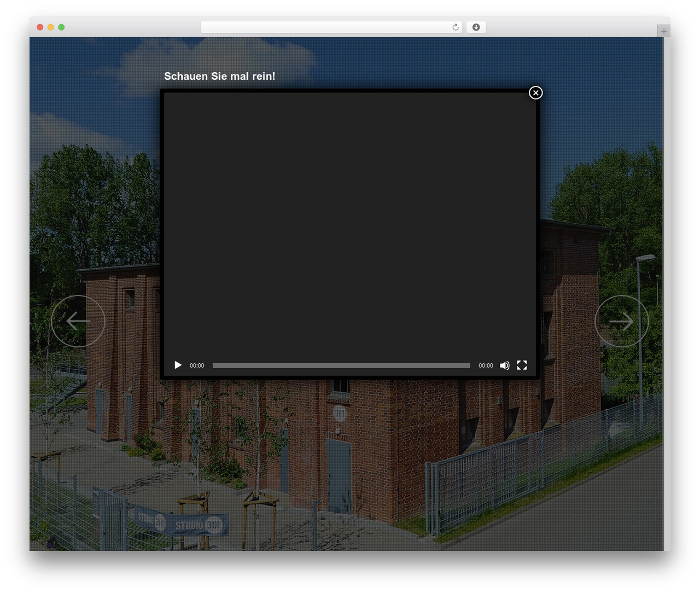This screenshot has height=593, width=700.
Task: Mute the video with the speaker icon
Action: pos(505,365)
